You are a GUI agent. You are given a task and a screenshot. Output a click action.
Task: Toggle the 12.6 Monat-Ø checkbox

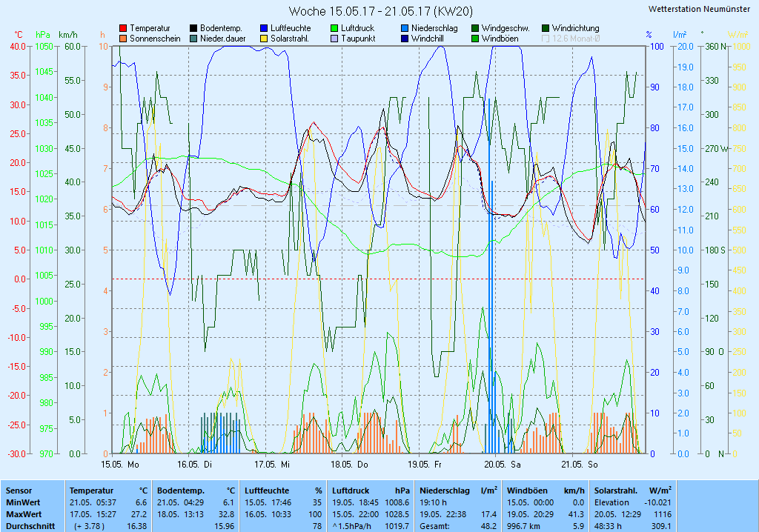pyautogui.click(x=546, y=39)
